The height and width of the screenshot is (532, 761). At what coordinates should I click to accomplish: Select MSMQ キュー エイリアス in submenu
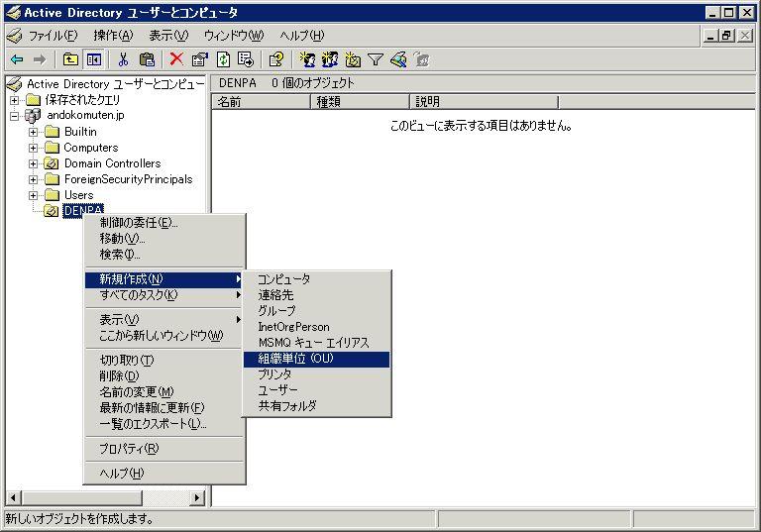point(317,343)
